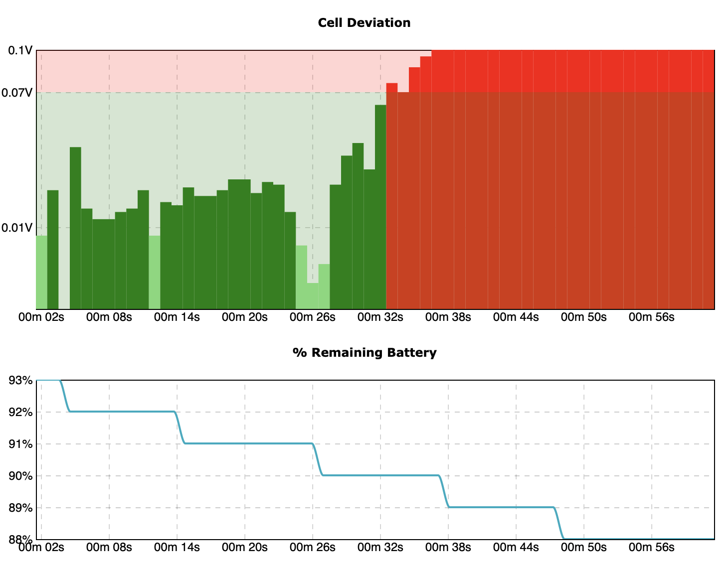The image size is (728, 575).
Task: Click the Cell Deviation chart title
Action: pos(364,23)
